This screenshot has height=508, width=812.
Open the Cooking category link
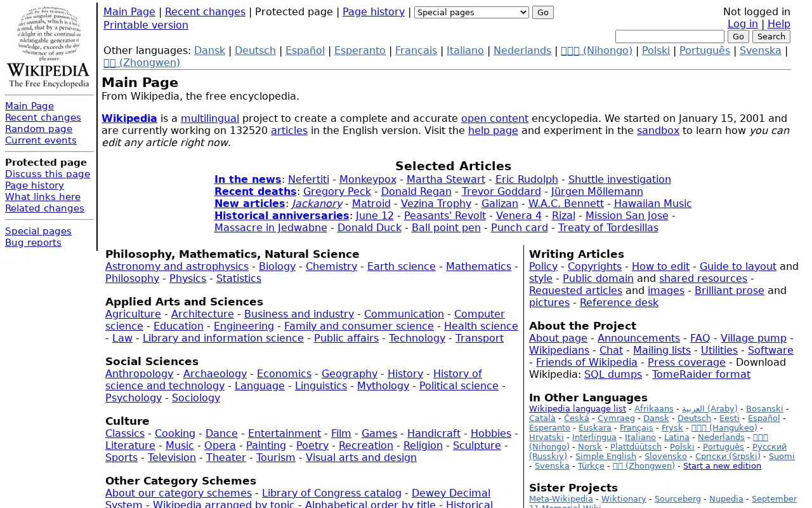pos(175,433)
